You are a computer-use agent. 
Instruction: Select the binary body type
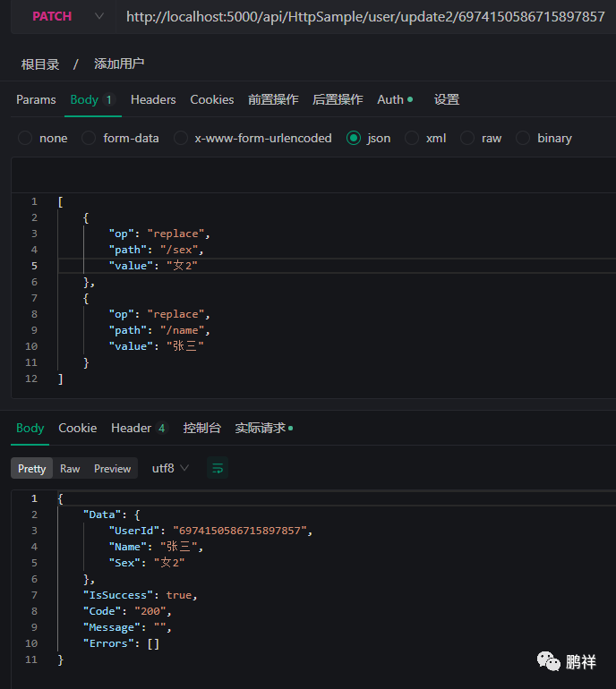point(543,138)
